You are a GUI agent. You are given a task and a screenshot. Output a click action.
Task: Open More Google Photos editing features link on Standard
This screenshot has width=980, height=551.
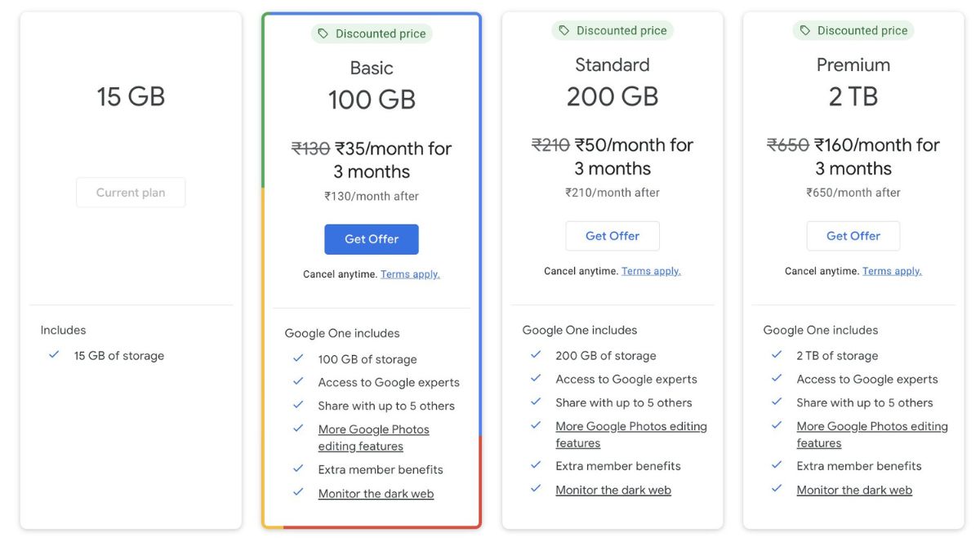(630, 425)
